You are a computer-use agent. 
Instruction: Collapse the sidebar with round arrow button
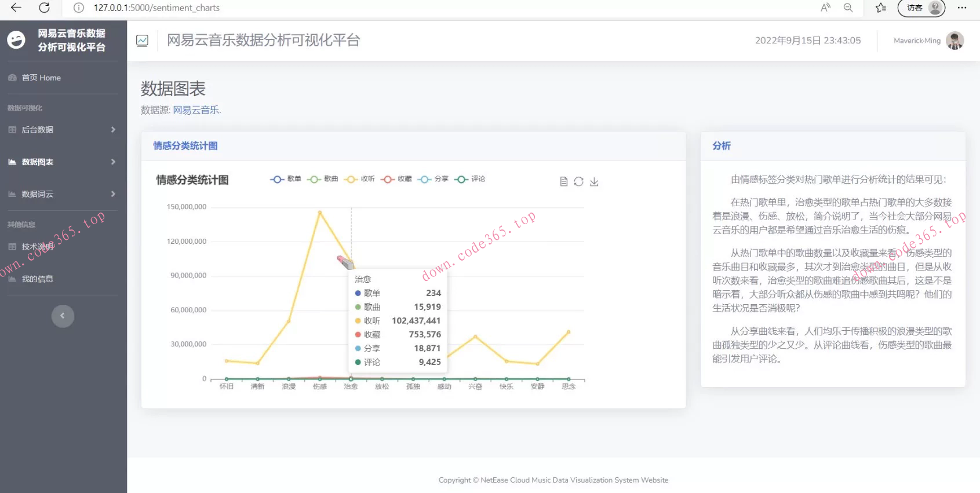click(x=63, y=316)
